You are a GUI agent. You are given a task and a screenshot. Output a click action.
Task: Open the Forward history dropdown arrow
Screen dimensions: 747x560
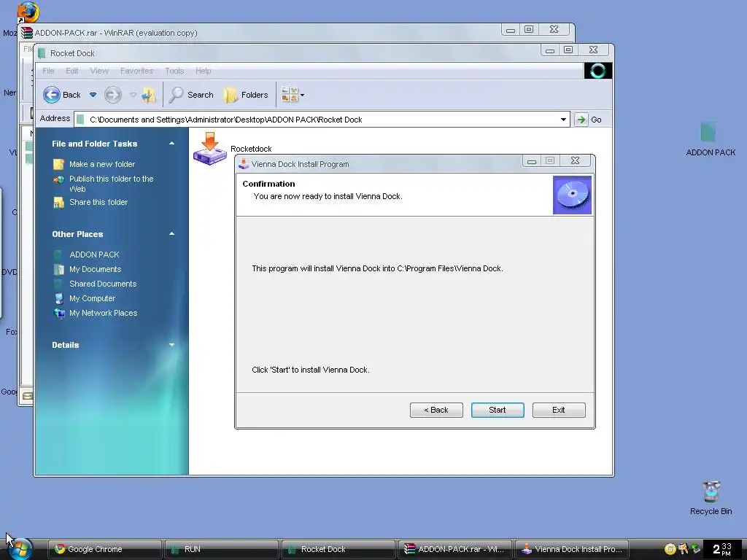click(133, 95)
